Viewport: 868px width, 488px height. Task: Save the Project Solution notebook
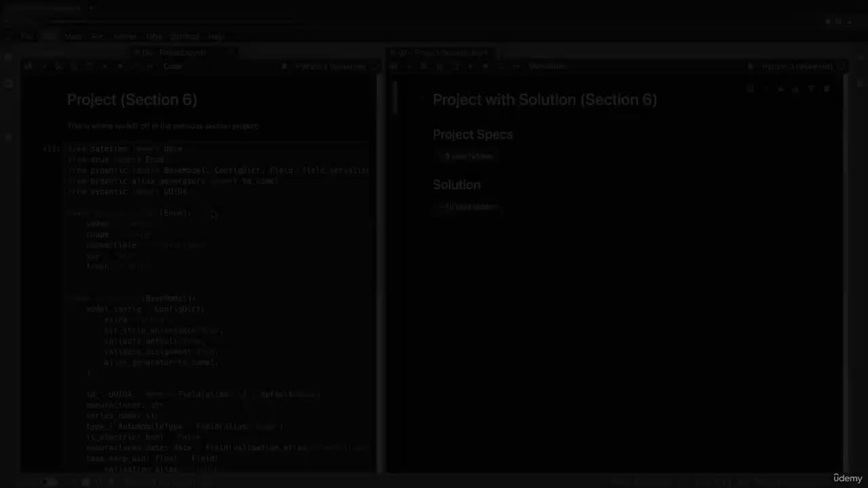click(x=393, y=66)
